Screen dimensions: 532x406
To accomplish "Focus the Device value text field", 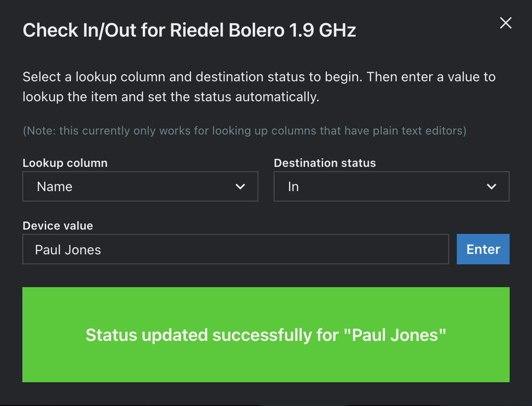I will click(x=236, y=249).
